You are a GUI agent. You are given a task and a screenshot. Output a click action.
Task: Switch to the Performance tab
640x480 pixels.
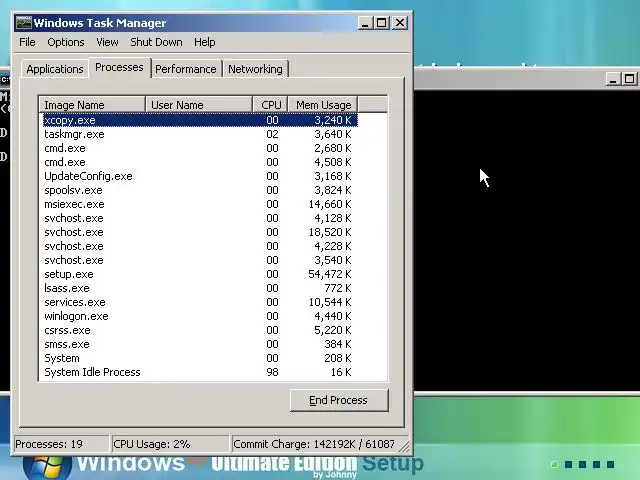[x=186, y=69]
